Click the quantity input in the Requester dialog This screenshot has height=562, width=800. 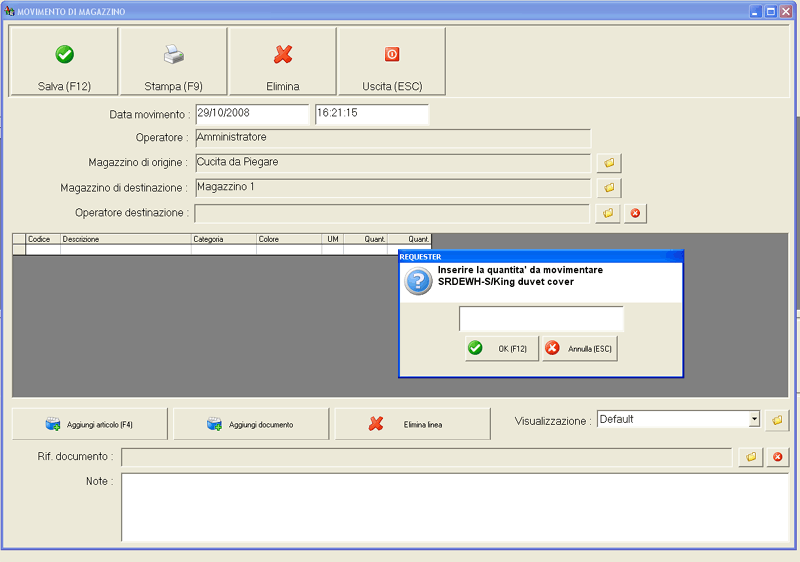[x=541, y=319]
